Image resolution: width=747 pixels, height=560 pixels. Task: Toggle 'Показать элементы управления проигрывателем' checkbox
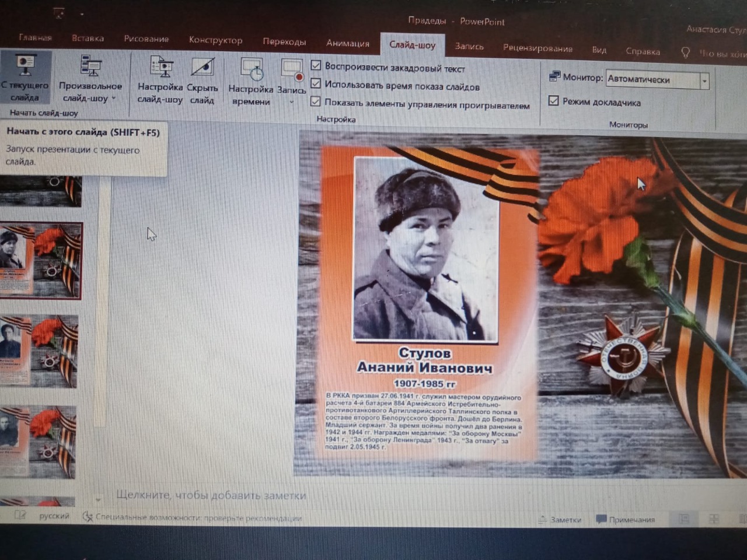[316, 101]
